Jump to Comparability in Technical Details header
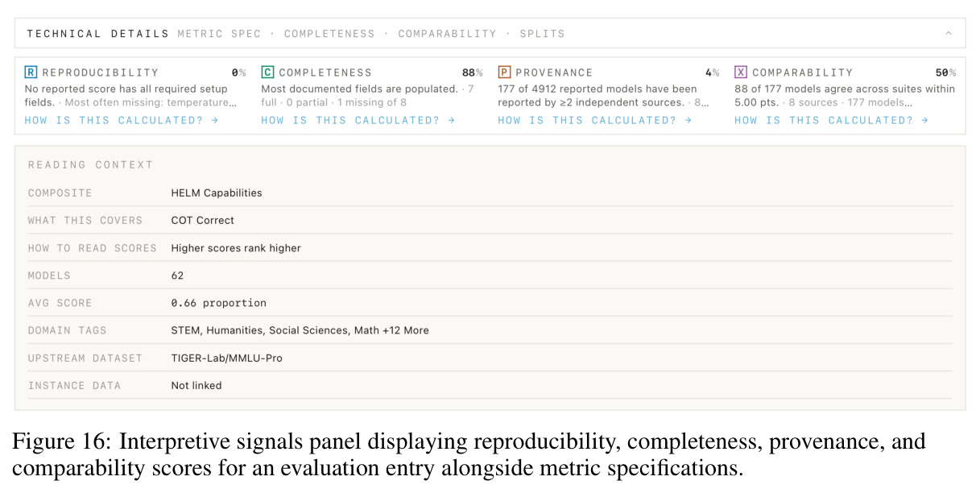The image size is (980, 493). [x=447, y=34]
